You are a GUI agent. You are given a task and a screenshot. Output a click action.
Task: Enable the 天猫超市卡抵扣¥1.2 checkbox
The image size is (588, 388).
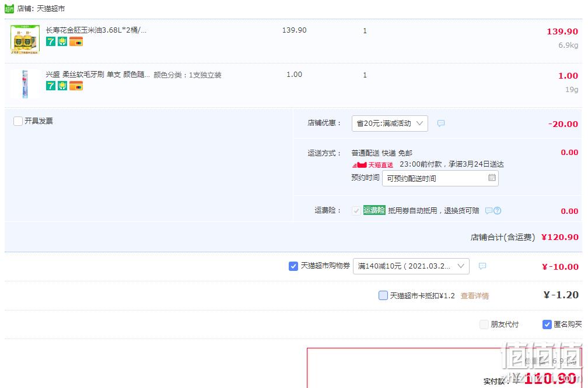pos(383,295)
